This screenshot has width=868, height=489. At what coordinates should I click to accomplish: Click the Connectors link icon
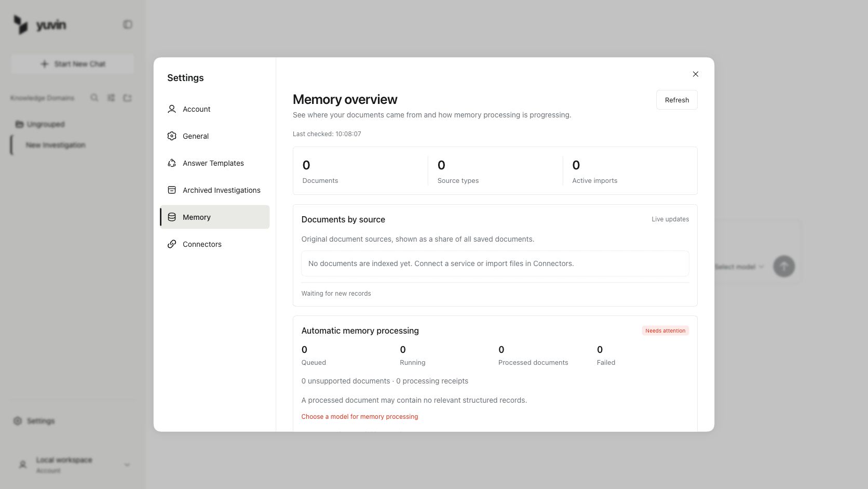point(172,244)
